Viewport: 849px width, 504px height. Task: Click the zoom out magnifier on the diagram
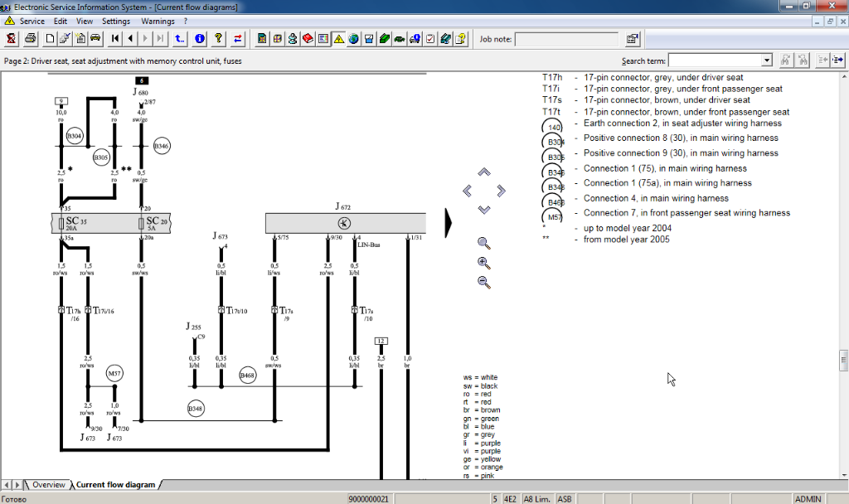click(x=484, y=282)
